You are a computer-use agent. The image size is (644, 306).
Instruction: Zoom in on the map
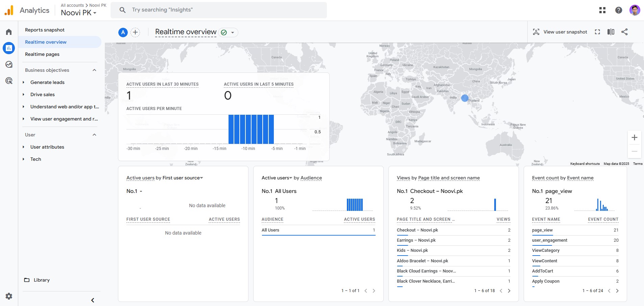(634, 137)
